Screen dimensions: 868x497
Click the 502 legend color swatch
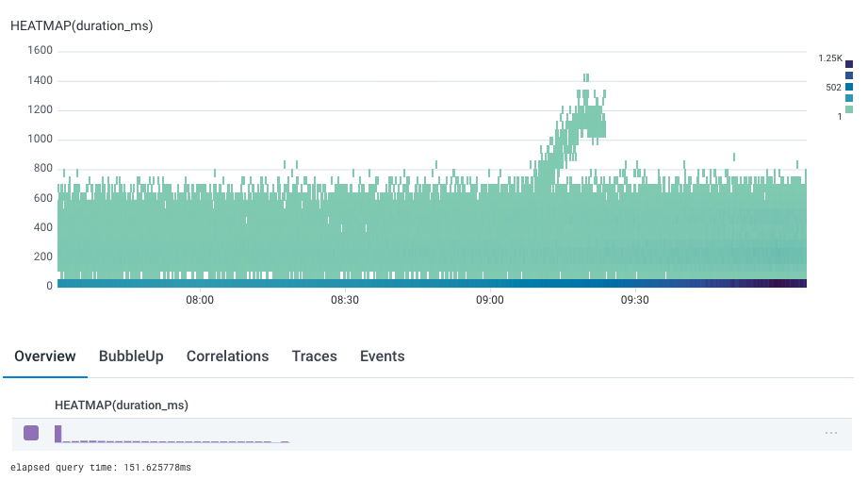[849, 87]
